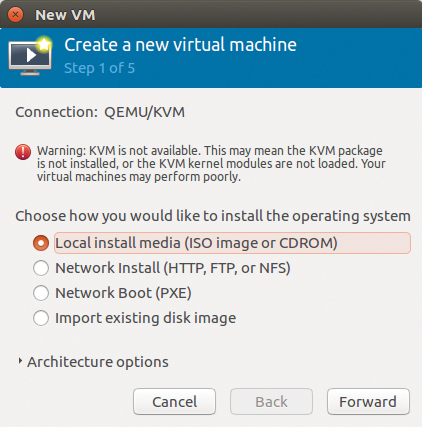Select Local install media radio button
The width and height of the screenshot is (422, 427).
(x=41, y=243)
